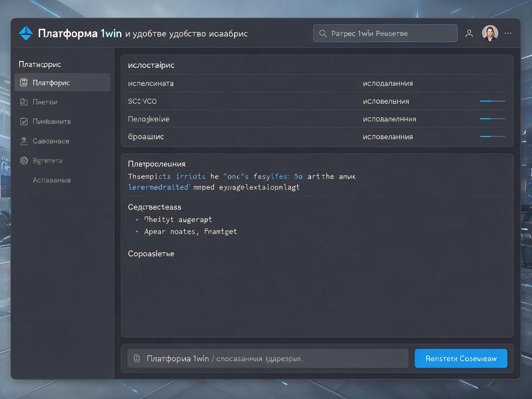This screenshot has width=532, height=399.
Task: Click the 'Copoasieтье' heading
Action: pos(151,254)
